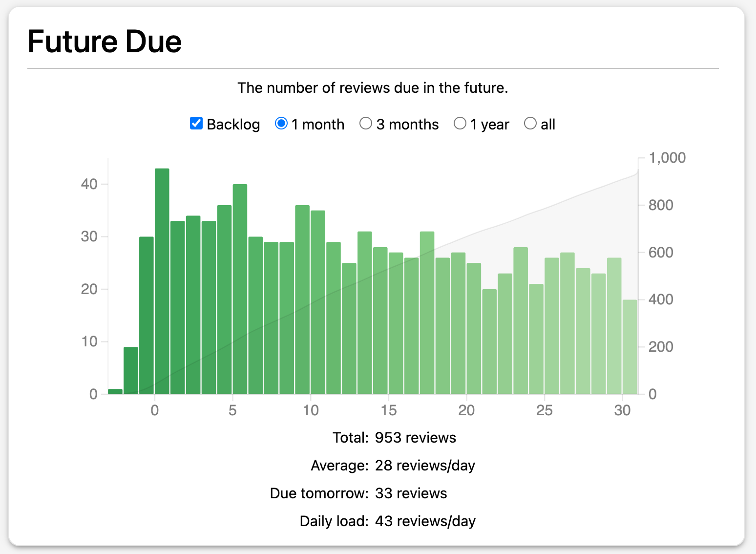The image size is (756, 554).
Task: Select the bar for day 5
Action: click(239, 288)
